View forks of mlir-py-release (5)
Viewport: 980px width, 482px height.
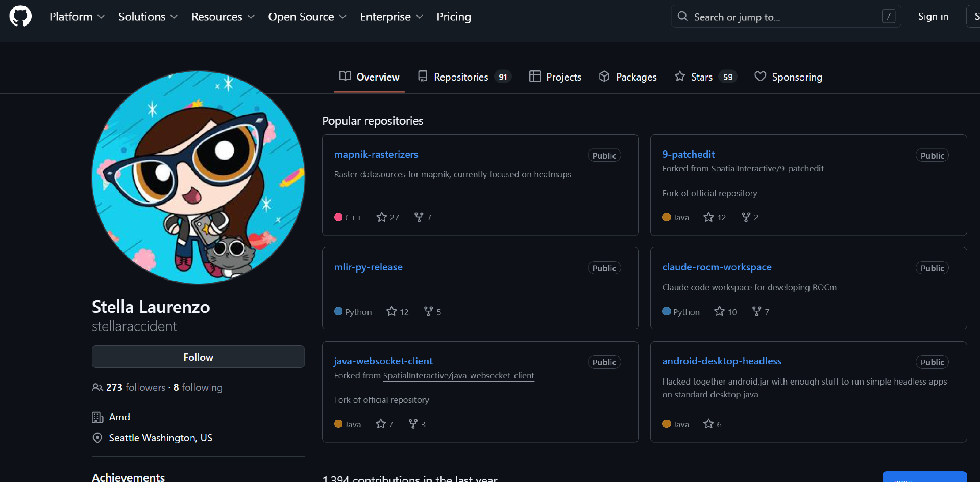(433, 312)
